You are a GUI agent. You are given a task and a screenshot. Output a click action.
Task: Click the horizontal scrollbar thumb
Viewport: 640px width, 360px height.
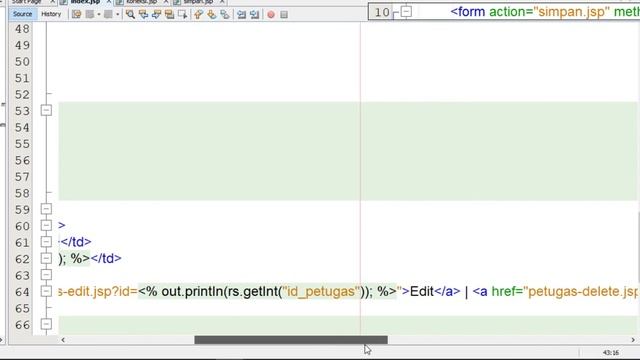click(291, 340)
